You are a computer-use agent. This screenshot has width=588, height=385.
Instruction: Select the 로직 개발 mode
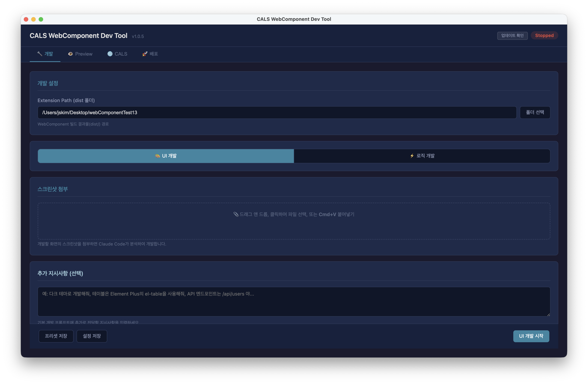(422, 156)
